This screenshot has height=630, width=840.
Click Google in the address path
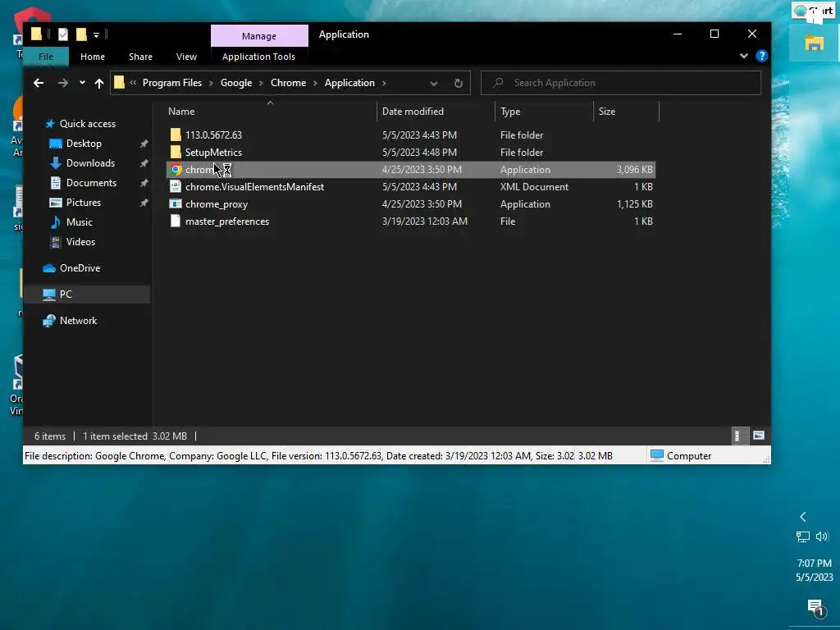[x=236, y=83]
